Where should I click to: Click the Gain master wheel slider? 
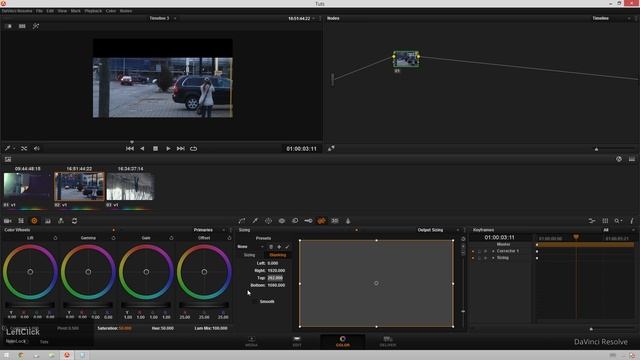click(x=146, y=305)
